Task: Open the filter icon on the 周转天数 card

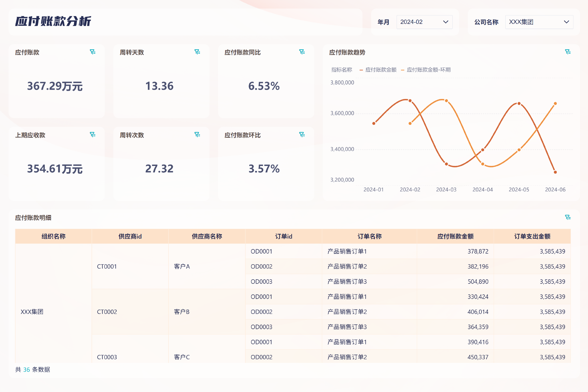Action: click(x=198, y=52)
